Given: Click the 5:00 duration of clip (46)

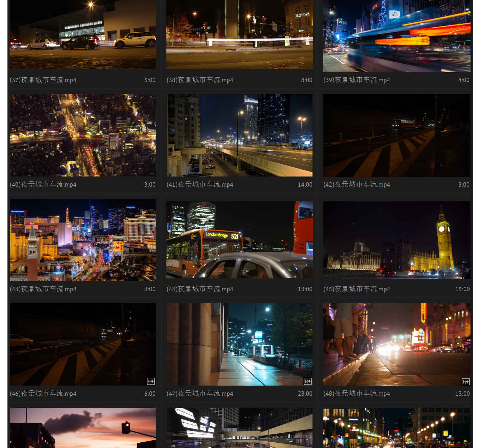Looking at the screenshot, I should tap(150, 394).
